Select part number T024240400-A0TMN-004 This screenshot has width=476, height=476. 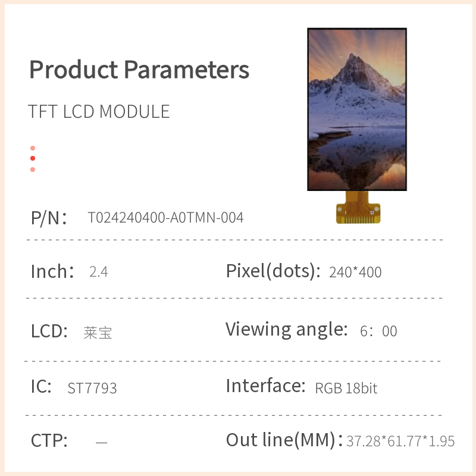point(165,218)
